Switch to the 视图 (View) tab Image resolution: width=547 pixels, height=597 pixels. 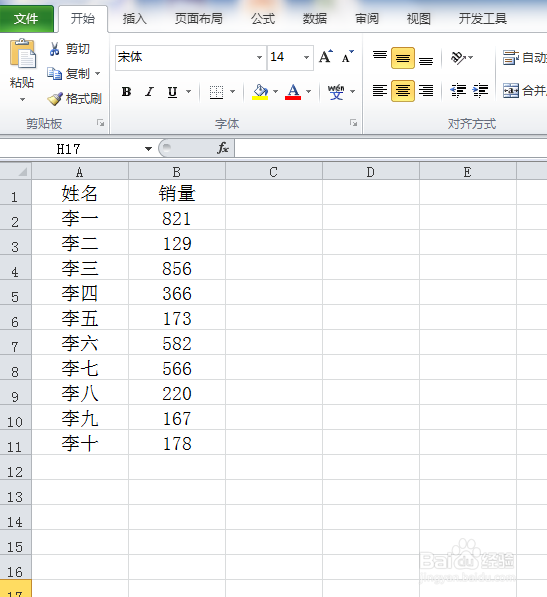tap(418, 19)
